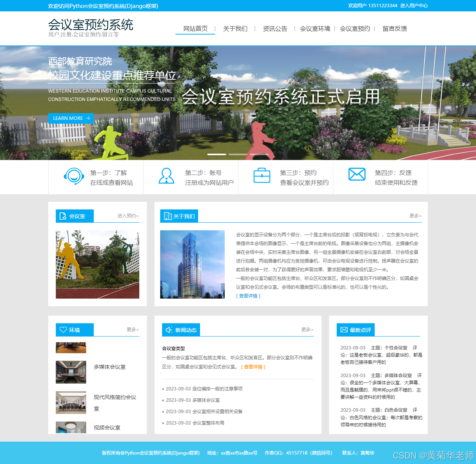The image size is (476, 464).
Task: Open the 资讯公告 navigation item
Action: pos(275,28)
